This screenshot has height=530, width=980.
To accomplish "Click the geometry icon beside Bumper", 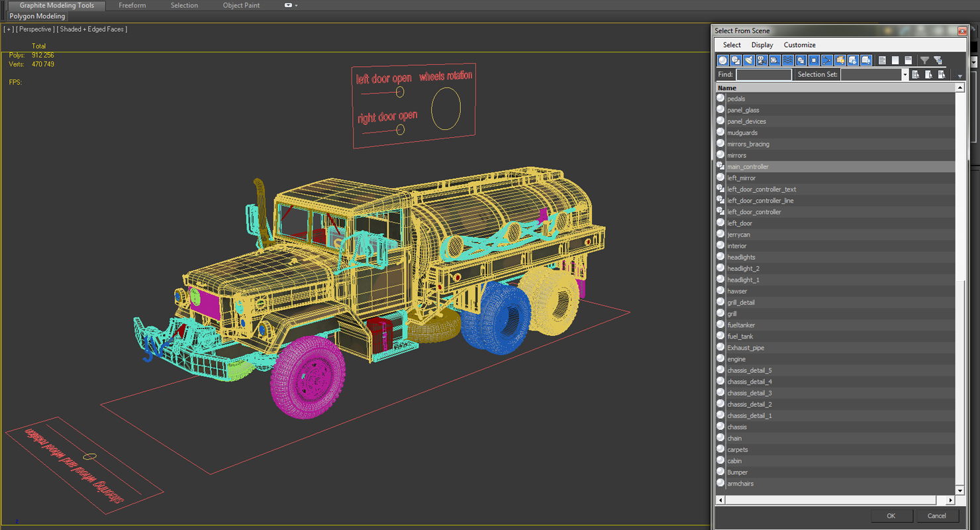I will pos(720,472).
